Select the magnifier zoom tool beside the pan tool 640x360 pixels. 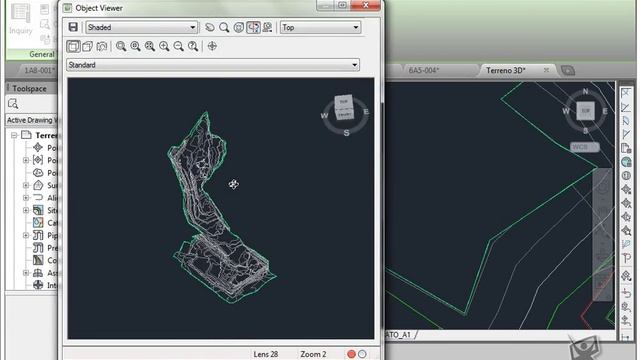(224, 27)
